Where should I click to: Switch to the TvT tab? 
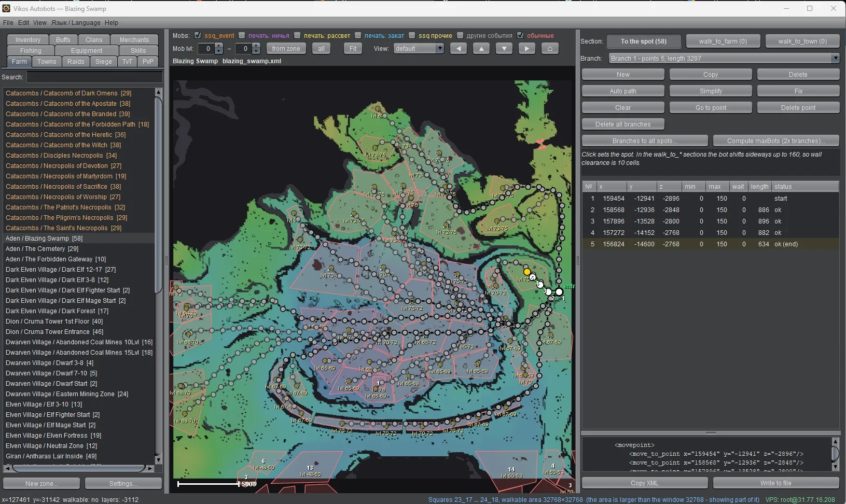coord(127,62)
